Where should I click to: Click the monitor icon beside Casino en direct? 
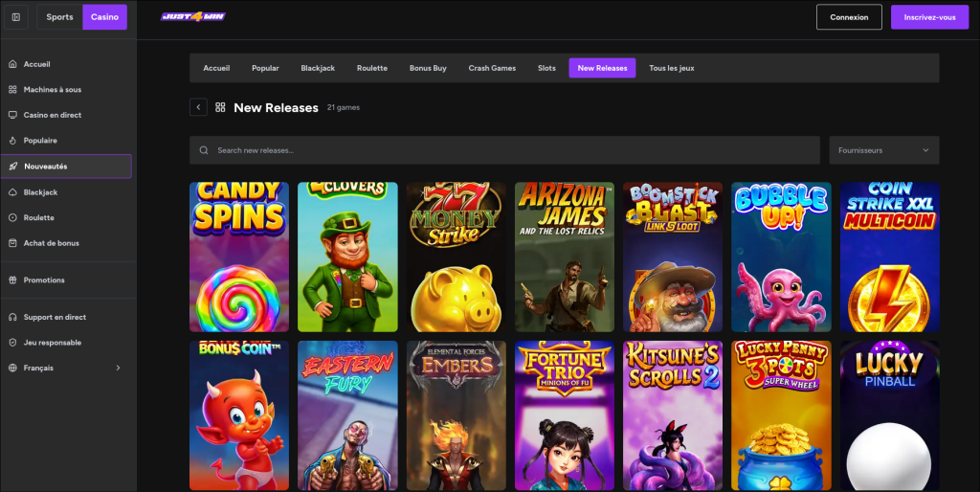[x=12, y=115]
